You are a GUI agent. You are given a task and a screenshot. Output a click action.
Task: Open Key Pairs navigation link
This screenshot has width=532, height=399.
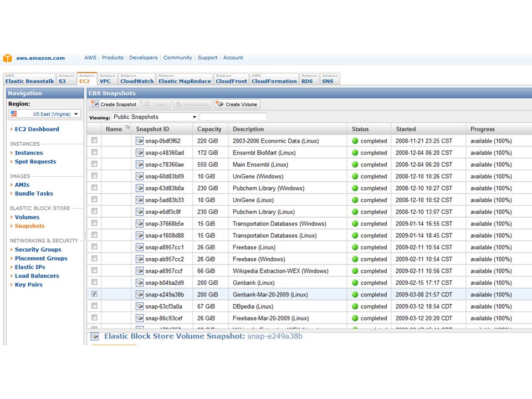point(28,285)
